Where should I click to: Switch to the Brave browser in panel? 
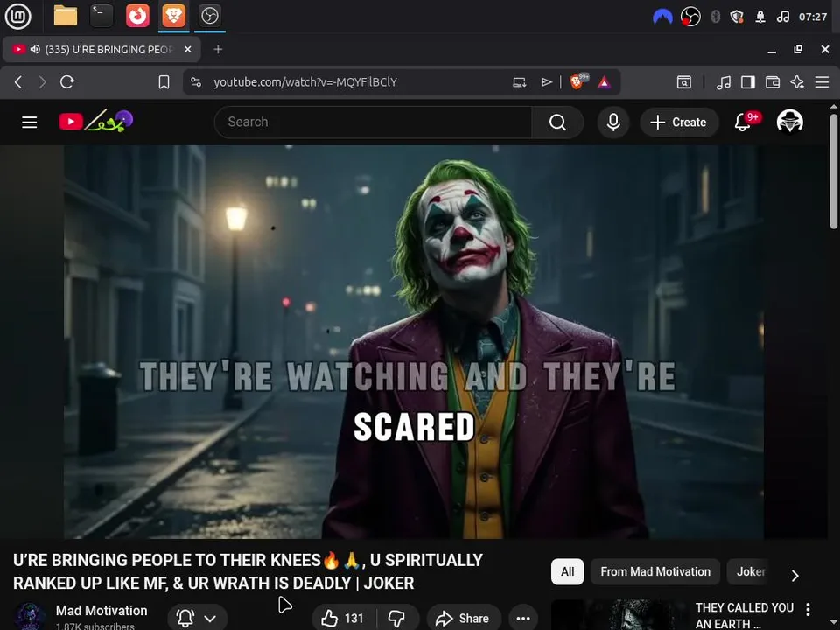coord(173,16)
